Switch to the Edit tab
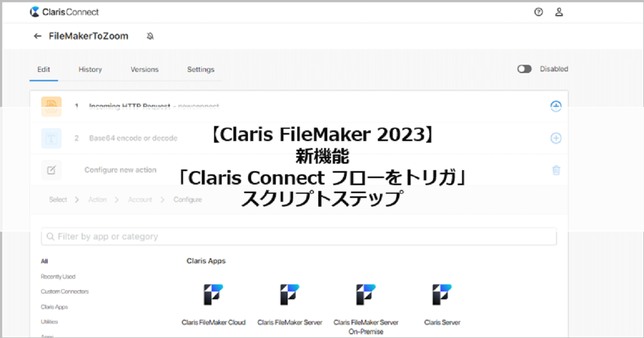The image size is (644, 338). pyautogui.click(x=43, y=69)
